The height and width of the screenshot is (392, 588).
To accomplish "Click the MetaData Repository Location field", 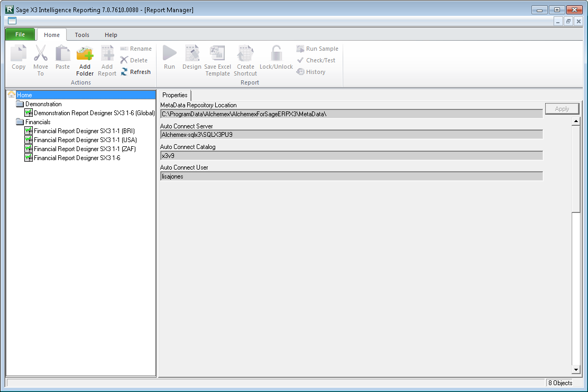I will (x=352, y=114).
